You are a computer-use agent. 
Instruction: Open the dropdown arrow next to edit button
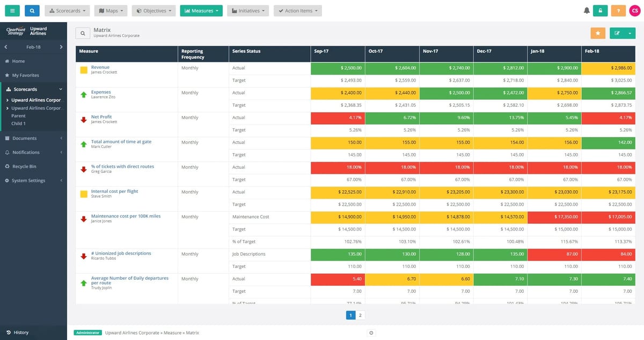pos(630,33)
